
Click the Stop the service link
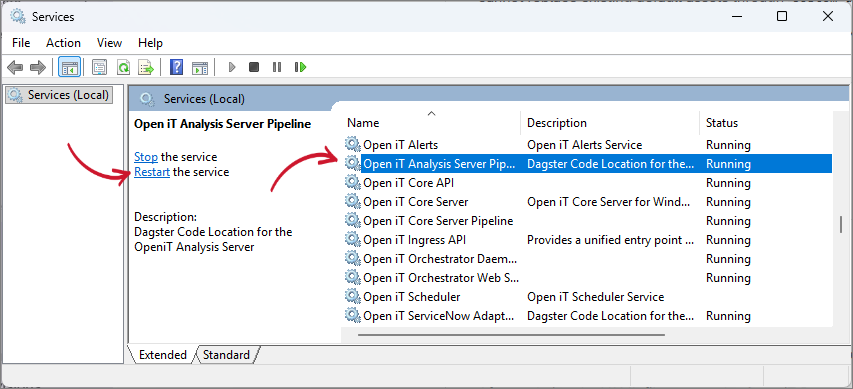(146, 157)
